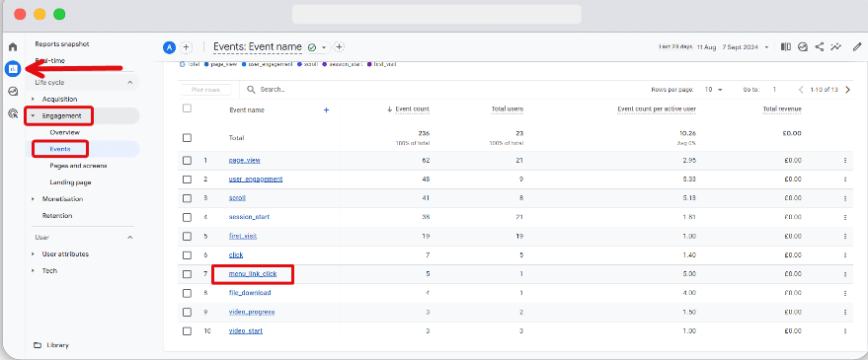Sort by Total users column header
The width and height of the screenshot is (868, 360).
tap(507, 109)
